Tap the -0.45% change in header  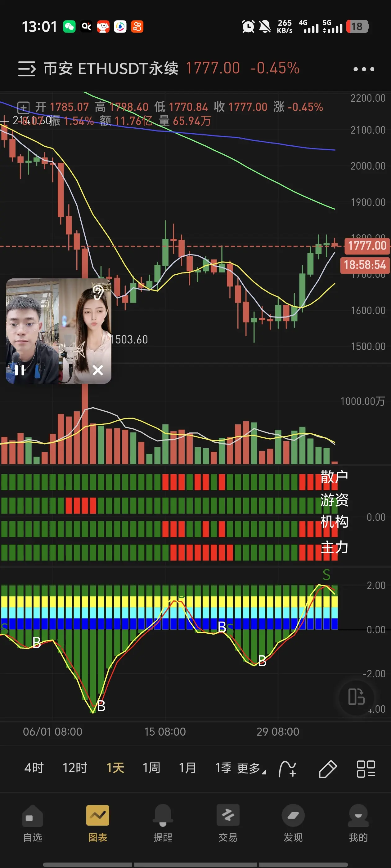(x=275, y=68)
